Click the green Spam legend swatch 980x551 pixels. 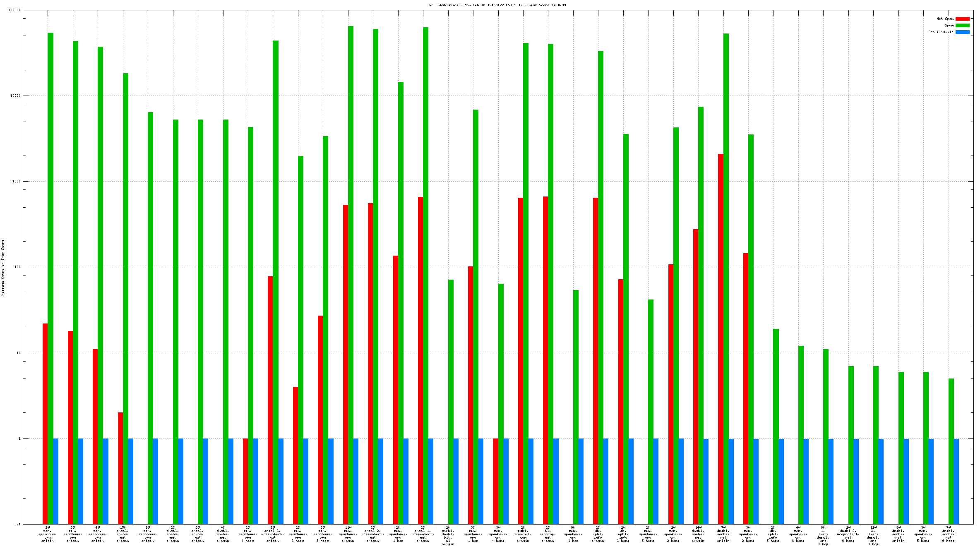coord(962,25)
